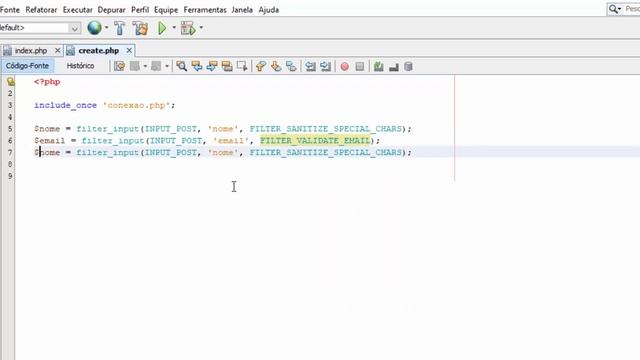Click the hint lightbulb icon on line 1
Image resolution: width=640 pixels, height=360 pixels.
tap(10, 81)
